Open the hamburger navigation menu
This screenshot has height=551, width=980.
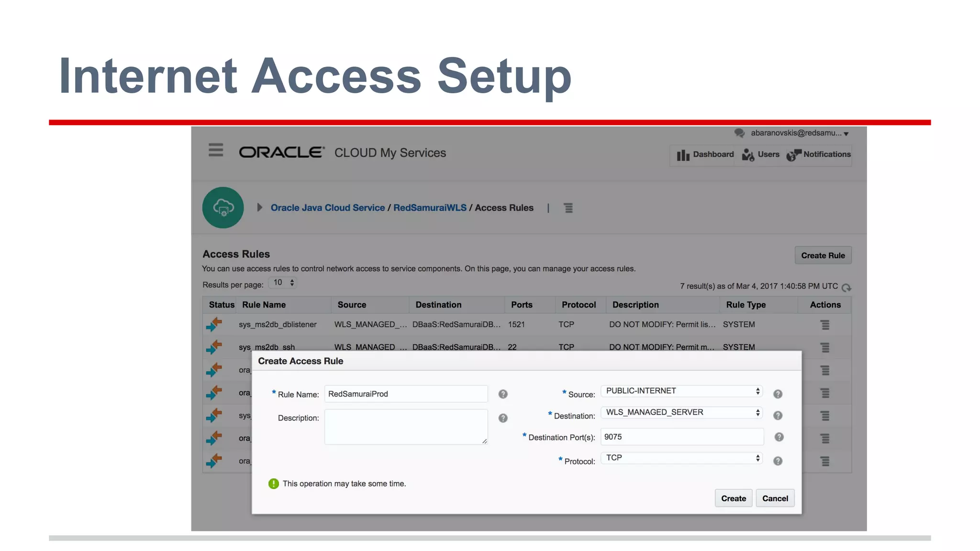tap(216, 150)
